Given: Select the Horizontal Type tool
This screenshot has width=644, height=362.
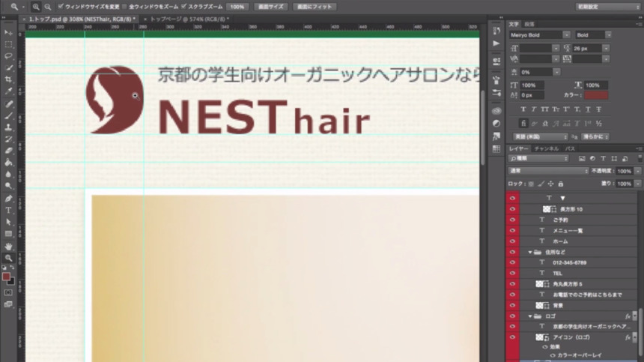Looking at the screenshot, I should pos(8,211).
